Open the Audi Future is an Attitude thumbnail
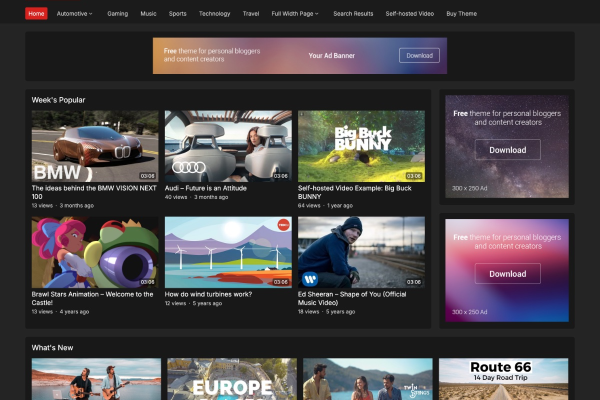600x400 pixels. tap(228, 146)
